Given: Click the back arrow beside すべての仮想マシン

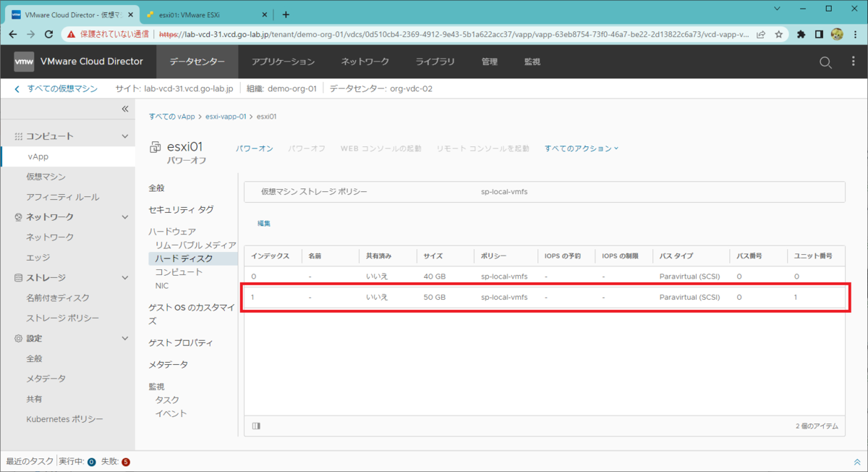Looking at the screenshot, I should click(x=17, y=89).
